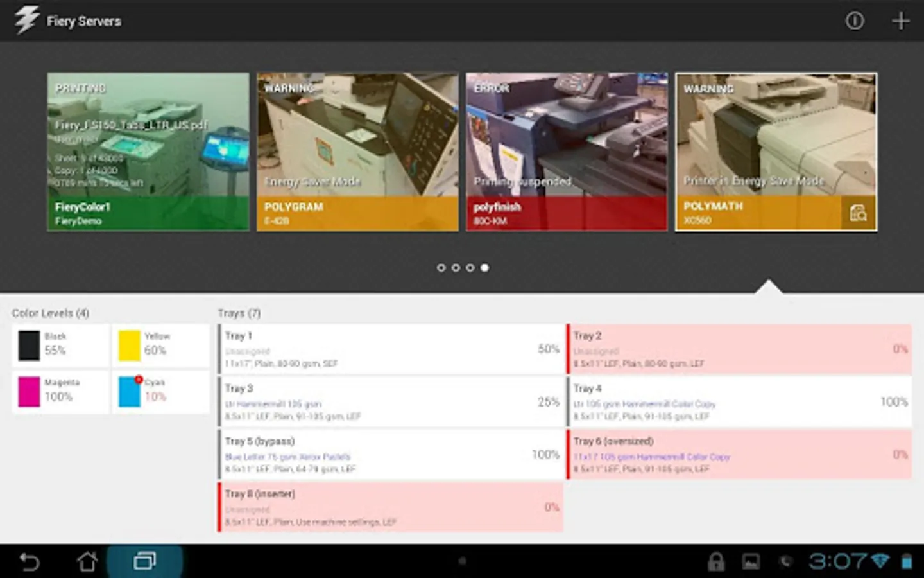The image size is (924, 578).
Task: Click Hammermill 105 gsm link in Tray 3
Action: coord(273,404)
